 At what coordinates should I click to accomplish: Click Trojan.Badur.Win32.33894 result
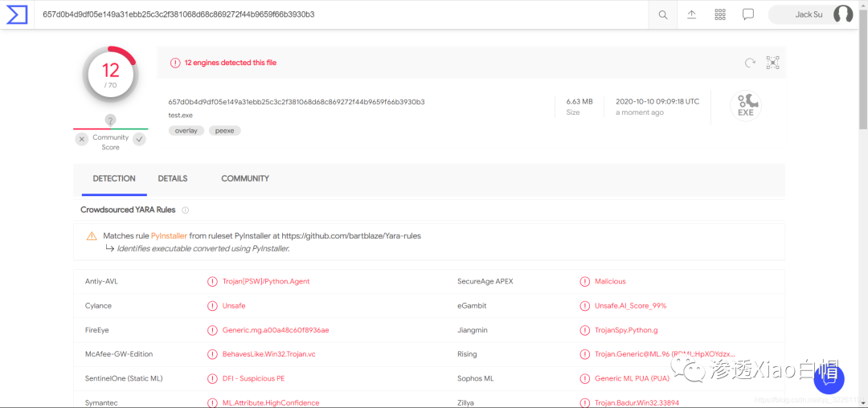click(637, 403)
